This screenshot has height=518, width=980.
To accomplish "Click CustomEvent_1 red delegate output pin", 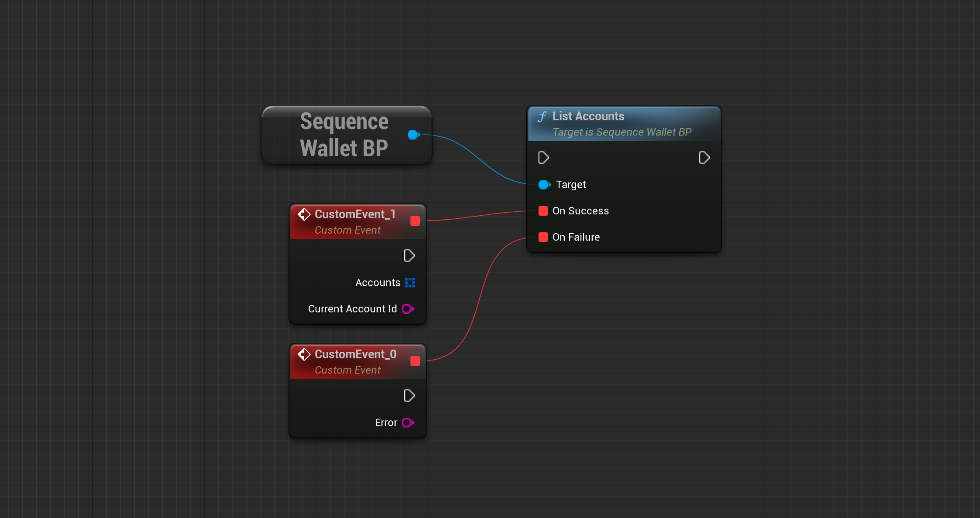I will (415, 221).
